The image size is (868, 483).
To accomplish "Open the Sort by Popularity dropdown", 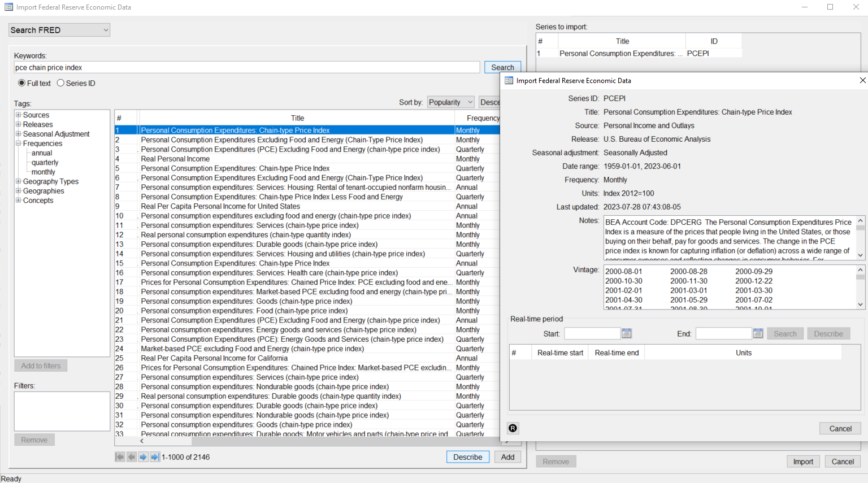I will 450,102.
